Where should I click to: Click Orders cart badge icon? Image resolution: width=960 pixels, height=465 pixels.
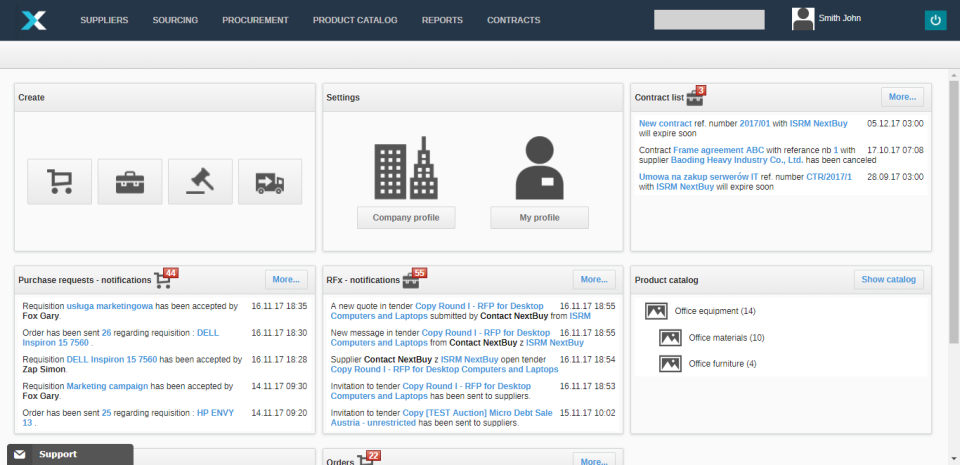click(x=369, y=459)
